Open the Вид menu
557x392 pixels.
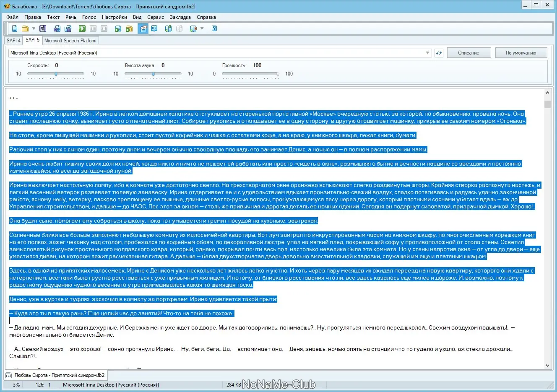[137, 17]
